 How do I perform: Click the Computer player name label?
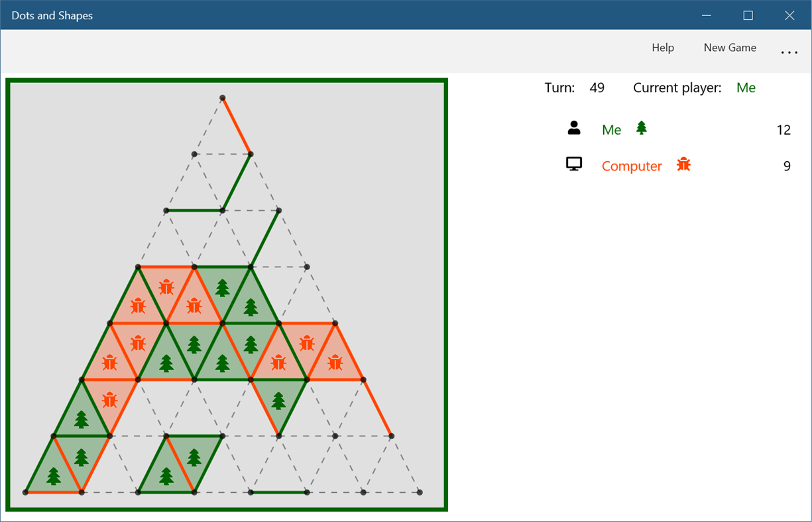(x=631, y=165)
